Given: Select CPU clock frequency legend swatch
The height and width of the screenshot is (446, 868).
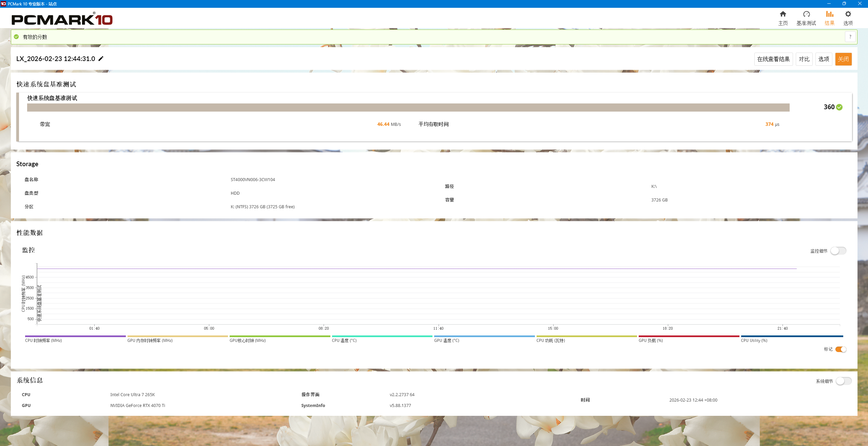Looking at the screenshot, I should tap(75, 336).
